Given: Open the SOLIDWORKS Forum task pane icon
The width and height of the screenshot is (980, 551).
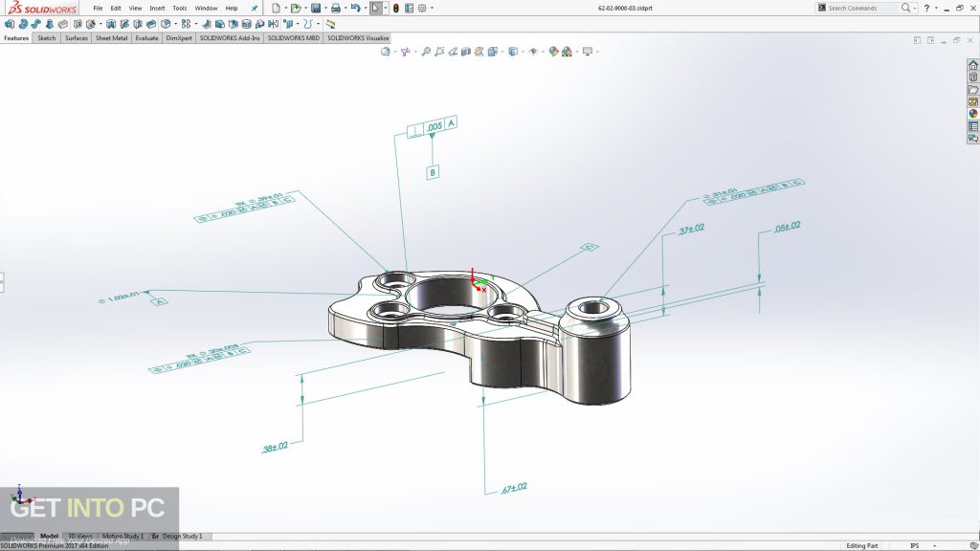Looking at the screenshot, I should point(973,138).
